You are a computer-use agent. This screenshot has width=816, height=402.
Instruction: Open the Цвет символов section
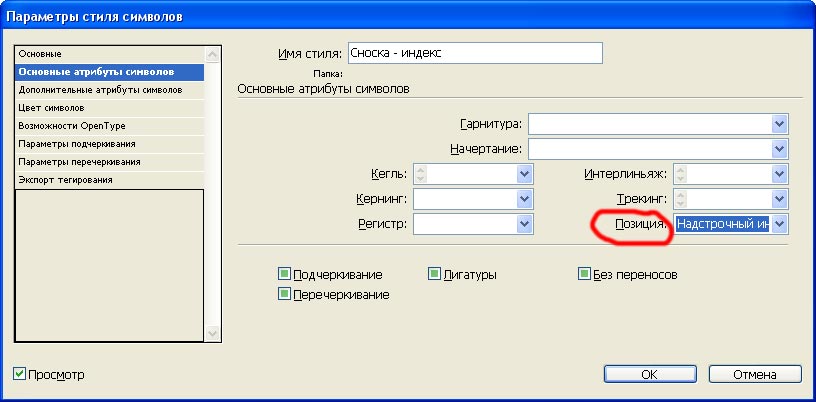pos(110,108)
